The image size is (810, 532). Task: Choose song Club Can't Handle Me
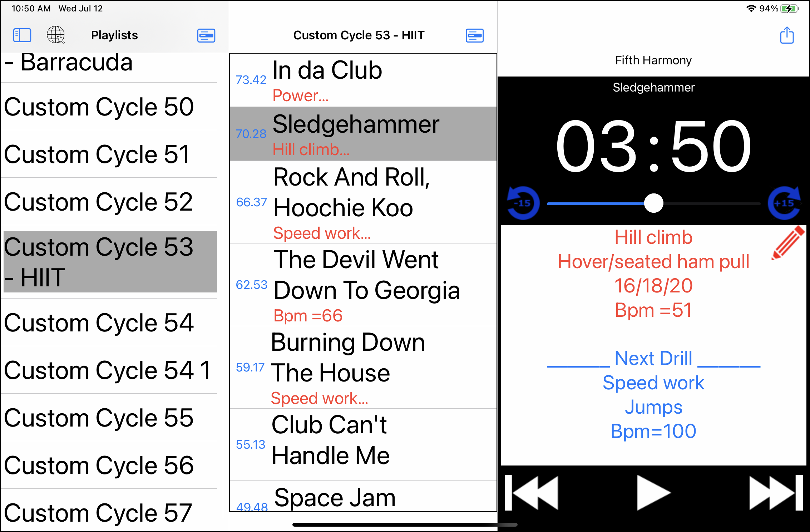(x=363, y=444)
